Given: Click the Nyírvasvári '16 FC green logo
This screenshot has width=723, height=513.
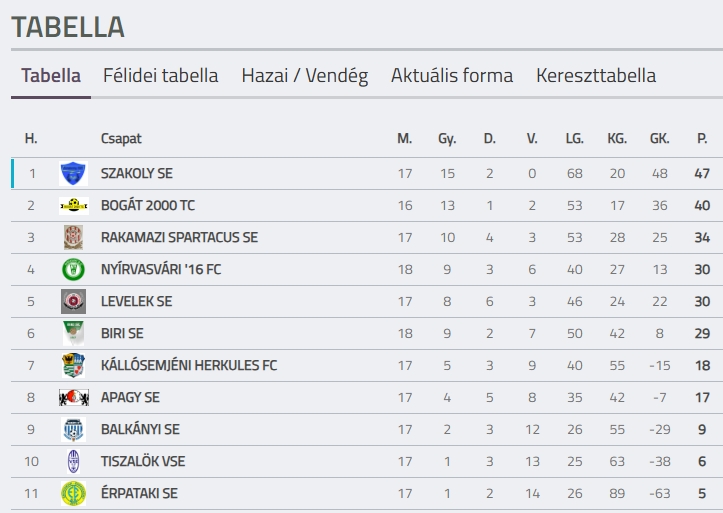Looking at the screenshot, I should pos(73,269).
